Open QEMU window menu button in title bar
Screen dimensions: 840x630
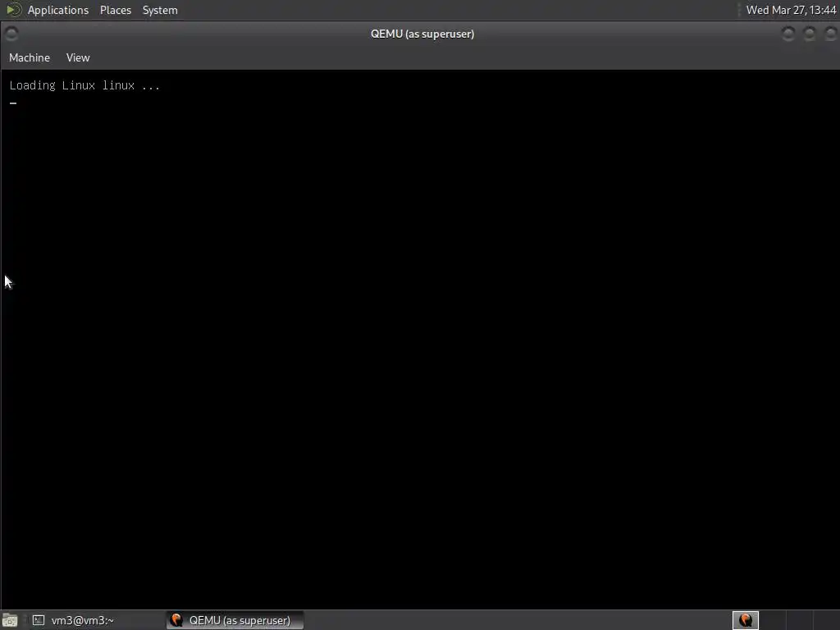point(11,34)
